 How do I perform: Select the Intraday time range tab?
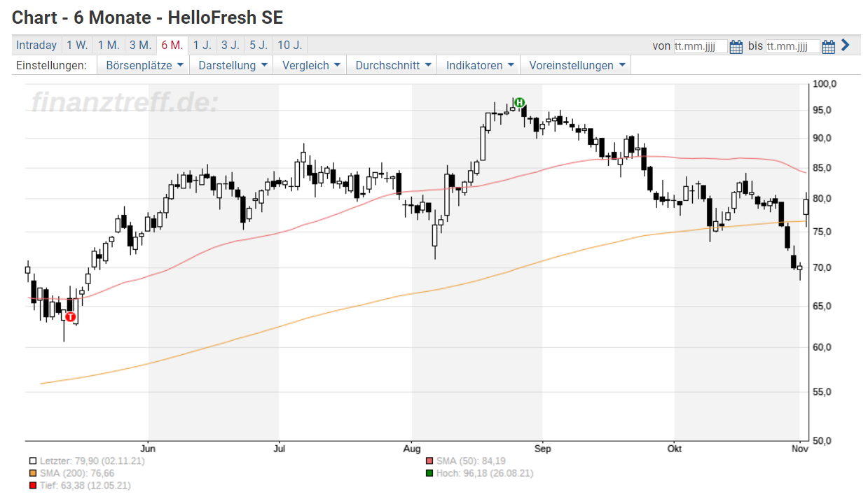(36, 45)
